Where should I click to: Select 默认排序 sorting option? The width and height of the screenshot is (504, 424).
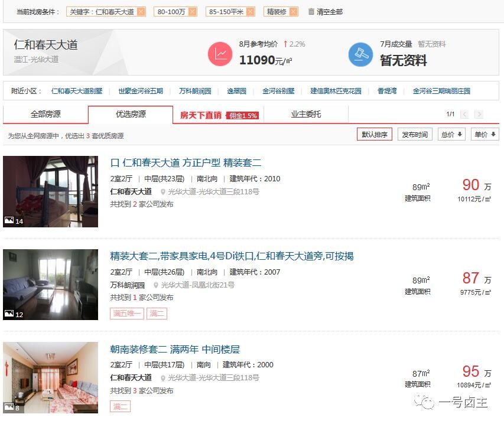(374, 135)
